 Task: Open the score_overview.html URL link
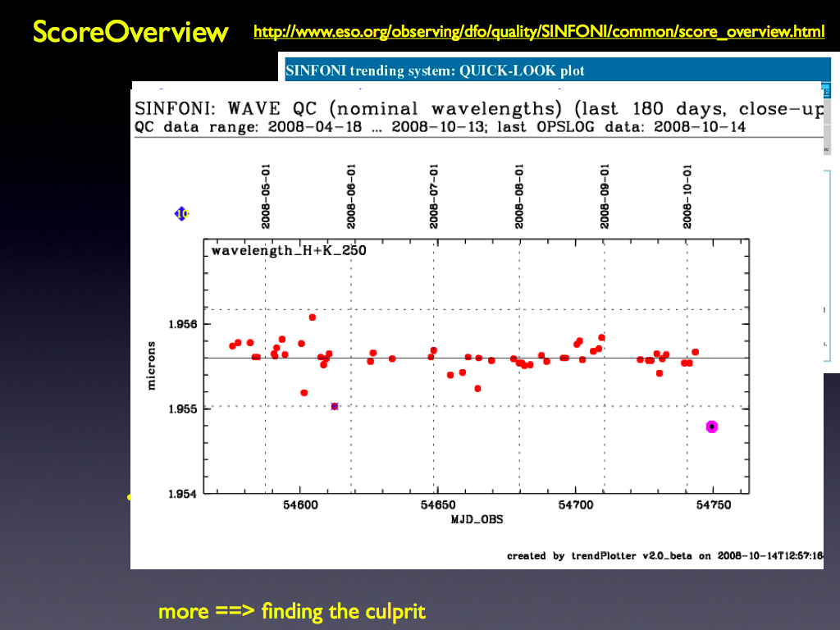pos(539,33)
